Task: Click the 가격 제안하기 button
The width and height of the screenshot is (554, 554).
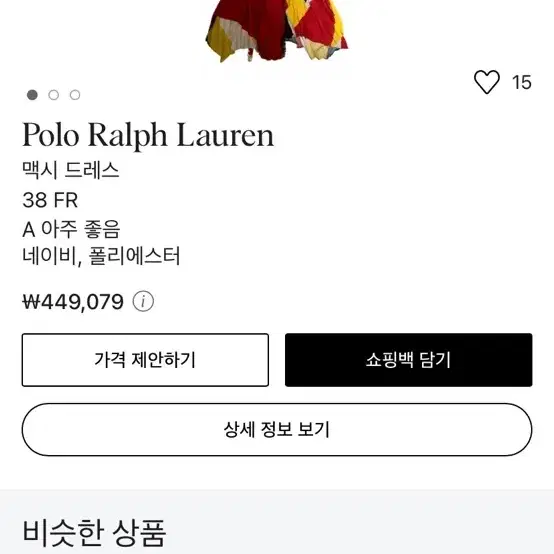Action: pyautogui.click(x=145, y=360)
